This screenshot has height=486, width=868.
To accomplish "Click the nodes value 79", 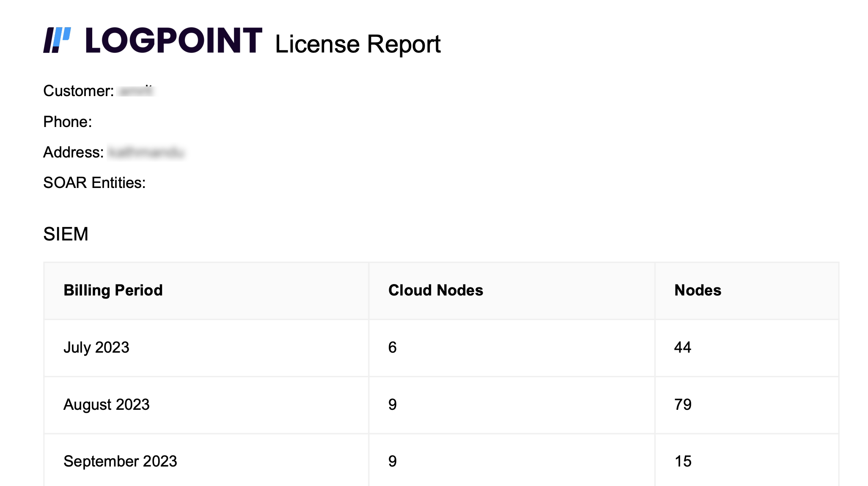I will click(682, 405).
